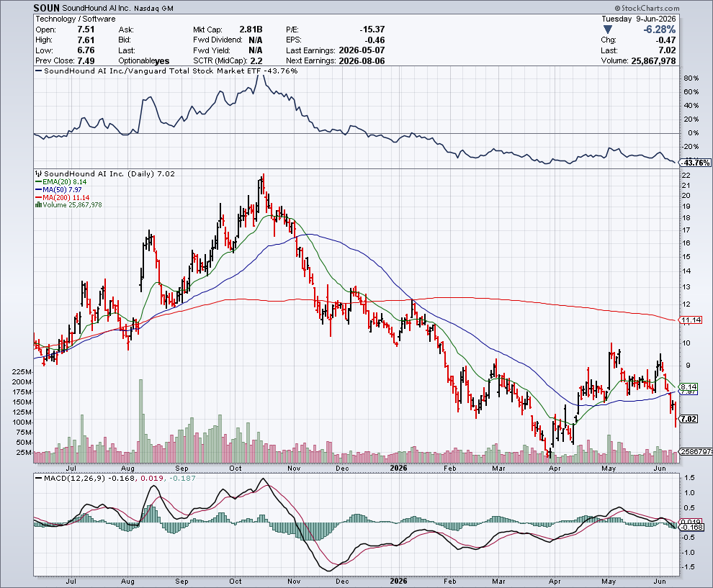Image resolution: width=713 pixels, height=588 pixels.
Task: Click the header Volume value 25,867,978
Action: click(x=653, y=61)
